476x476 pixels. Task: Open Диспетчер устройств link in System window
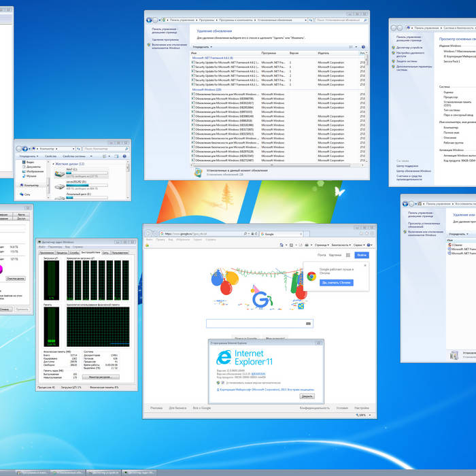[409, 48]
